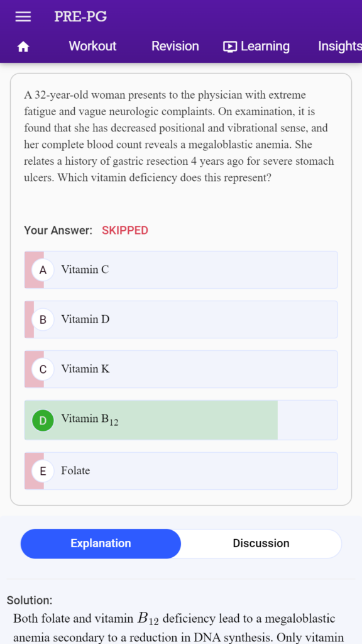
Task: Open the Insights tab
Action: (340, 46)
